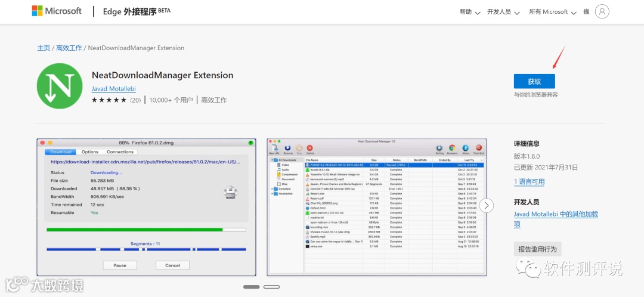Screen dimensions: 644x297
Task: Open the 1 语言可用 link
Action: (x=530, y=181)
